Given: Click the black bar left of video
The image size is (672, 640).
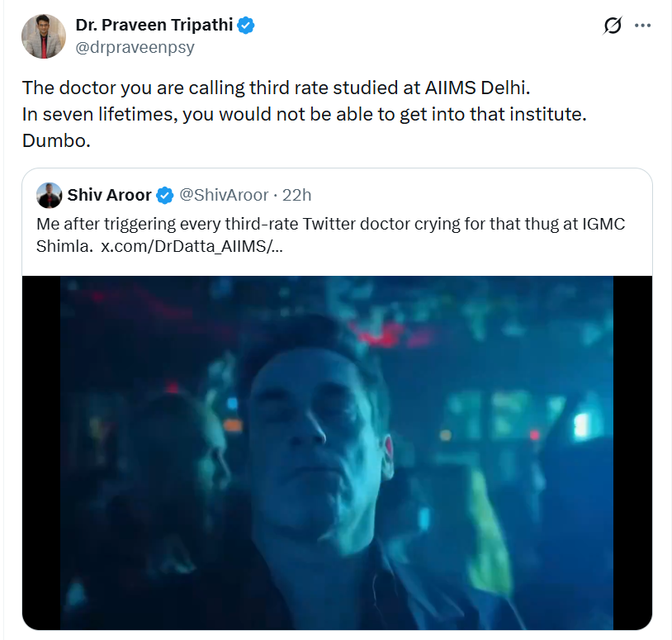Looking at the screenshot, I should (x=41, y=453).
